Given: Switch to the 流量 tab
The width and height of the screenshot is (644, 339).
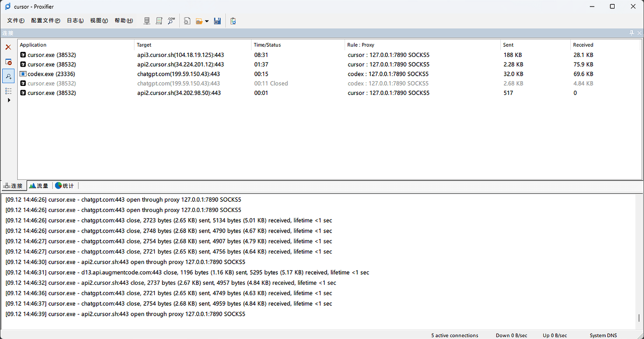Looking at the screenshot, I should point(39,185).
